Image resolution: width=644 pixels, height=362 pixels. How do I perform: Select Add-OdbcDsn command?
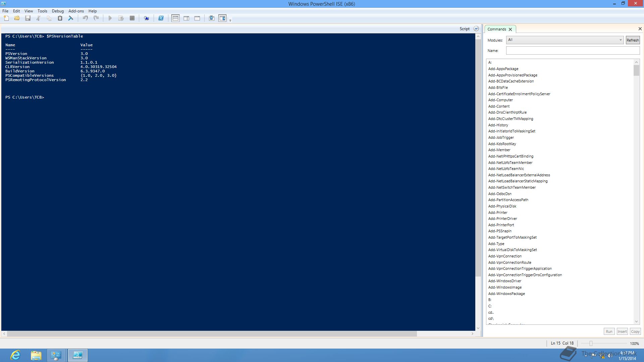pyautogui.click(x=500, y=194)
